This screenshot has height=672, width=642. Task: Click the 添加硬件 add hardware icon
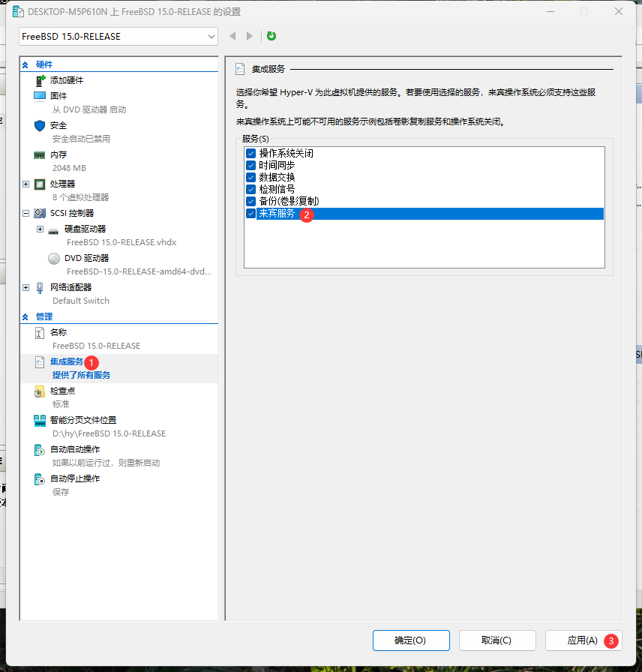click(x=40, y=80)
